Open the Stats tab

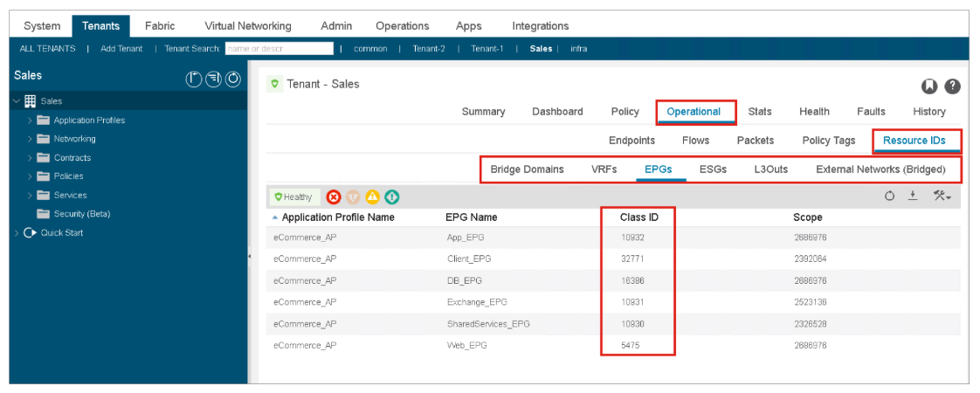point(760,111)
